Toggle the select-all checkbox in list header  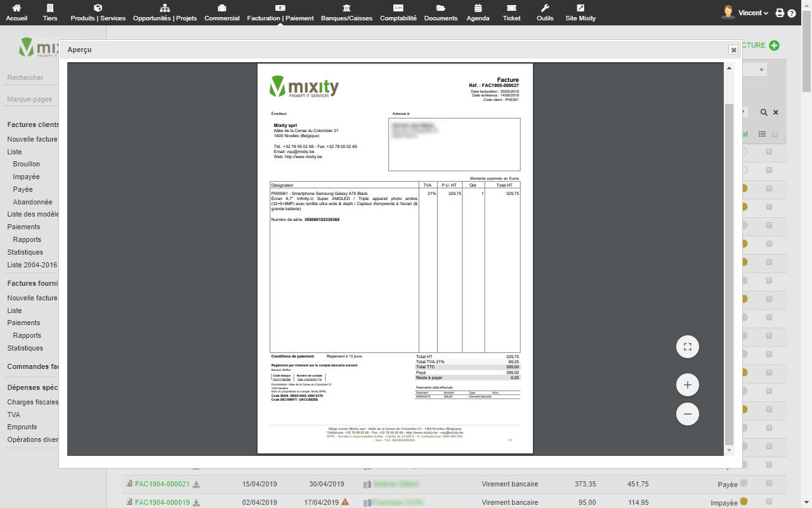point(775,134)
